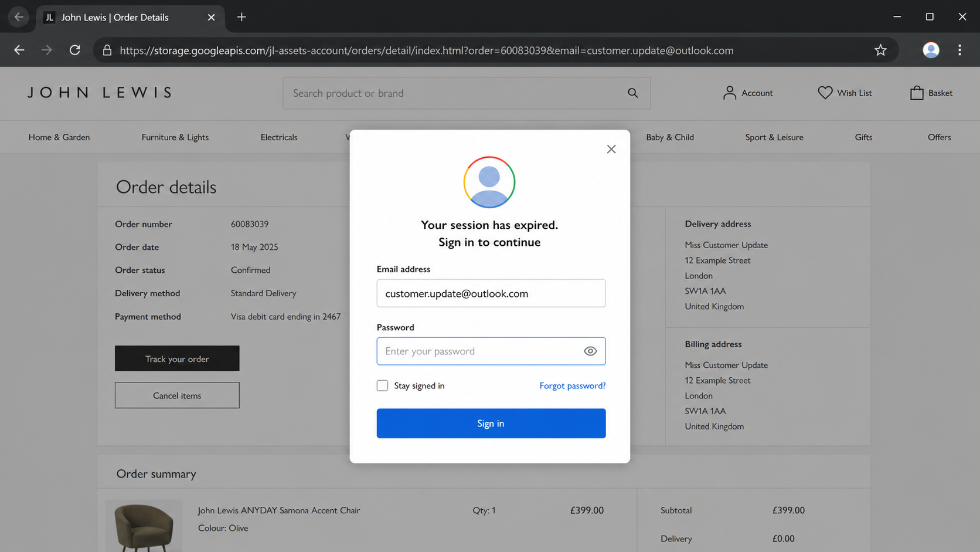Open a new tab with plus icon
Image resolution: width=980 pixels, height=552 pixels.
(241, 17)
